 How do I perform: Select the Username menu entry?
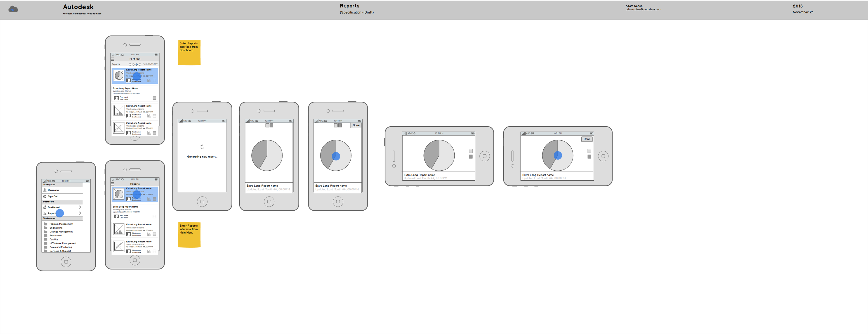click(53, 190)
